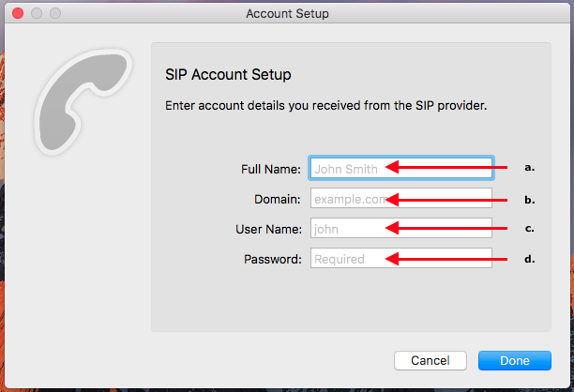Click the "Full Name:" label
This screenshot has width=574, height=392.
(x=271, y=170)
